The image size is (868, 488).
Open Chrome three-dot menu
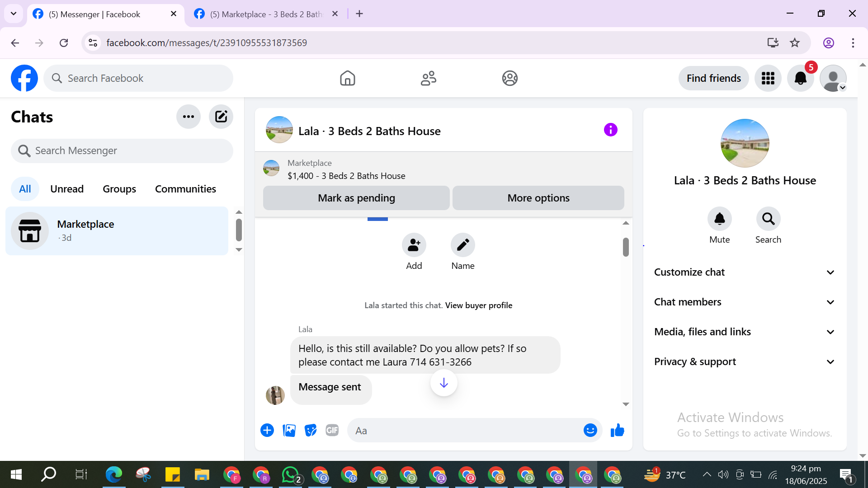click(853, 42)
